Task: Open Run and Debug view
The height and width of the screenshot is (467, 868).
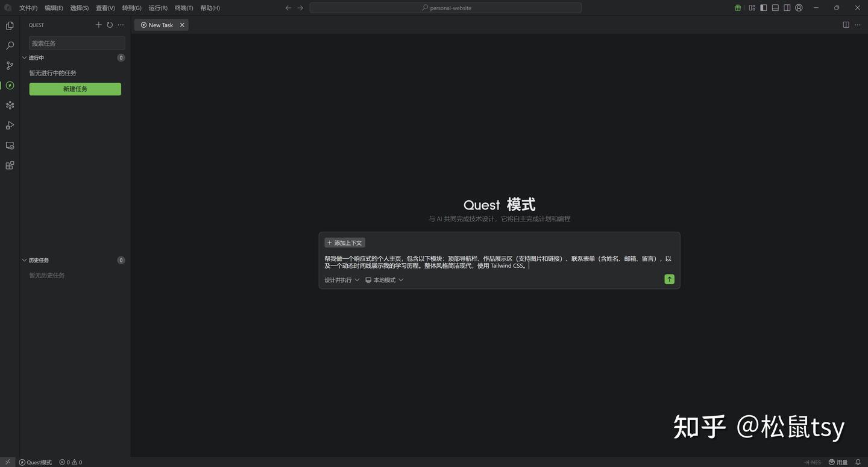Action: point(10,125)
